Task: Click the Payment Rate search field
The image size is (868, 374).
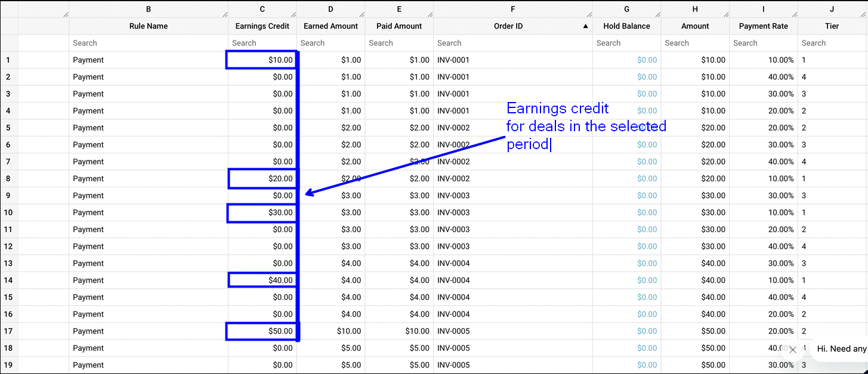Action: [763, 43]
